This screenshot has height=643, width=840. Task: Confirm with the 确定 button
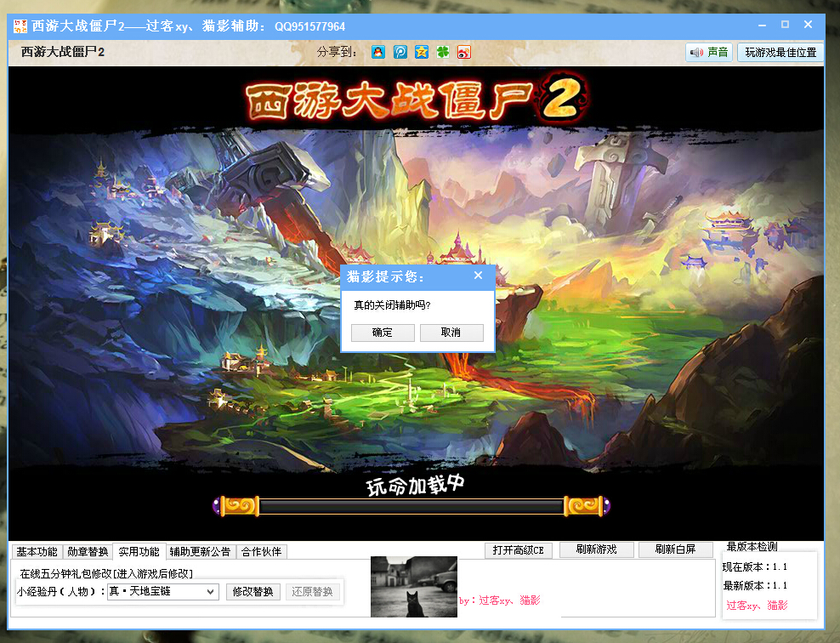tap(383, 333)
